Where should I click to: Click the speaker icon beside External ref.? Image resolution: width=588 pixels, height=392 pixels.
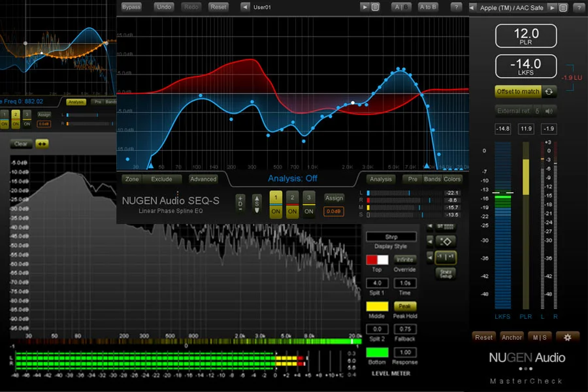pyautogui.click(x=549, y=111)
